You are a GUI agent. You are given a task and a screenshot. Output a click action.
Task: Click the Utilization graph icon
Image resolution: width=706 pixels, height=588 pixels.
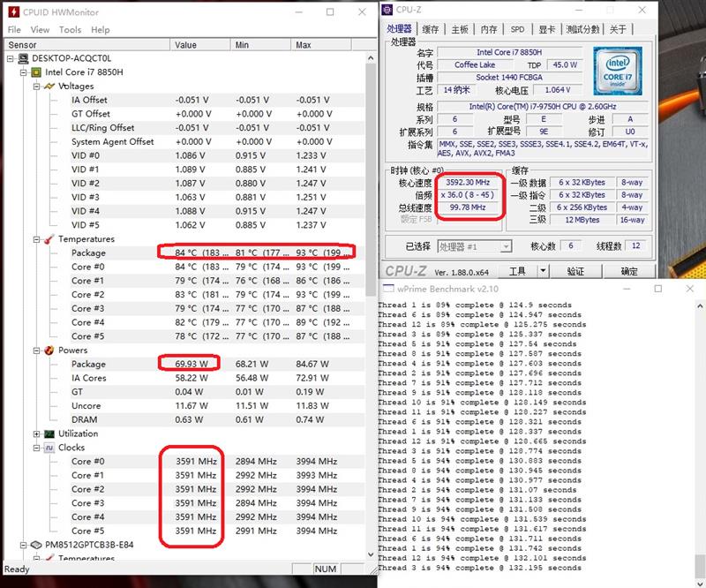click(49, 433)
